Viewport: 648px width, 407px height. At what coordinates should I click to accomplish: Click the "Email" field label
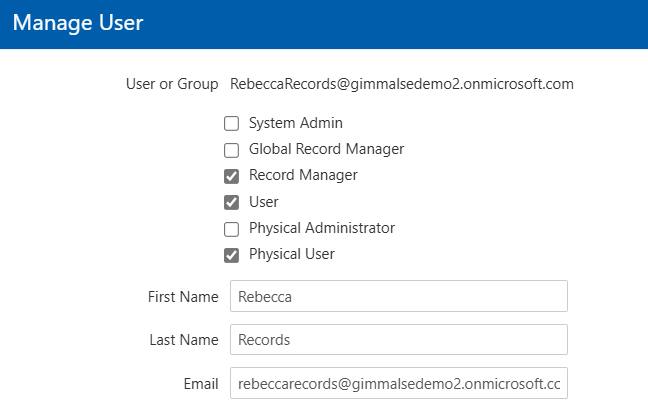tap(199, 383)
